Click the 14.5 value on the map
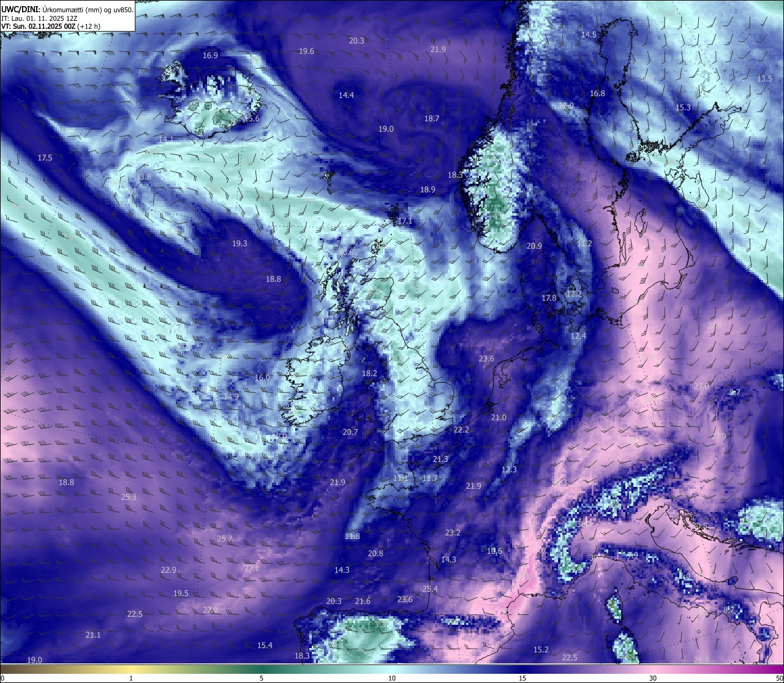Viewport: 784px width, 683px height. coord(589,34)
